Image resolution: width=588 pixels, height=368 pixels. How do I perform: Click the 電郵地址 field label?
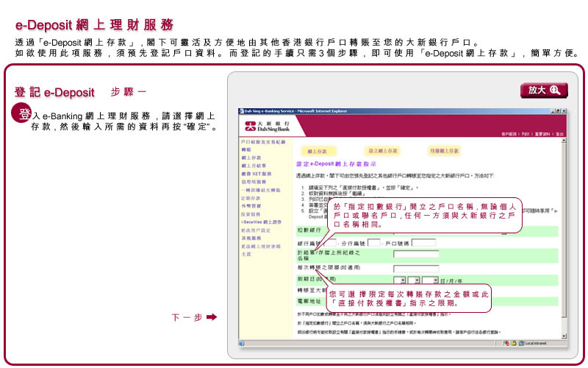pos(309,301)
